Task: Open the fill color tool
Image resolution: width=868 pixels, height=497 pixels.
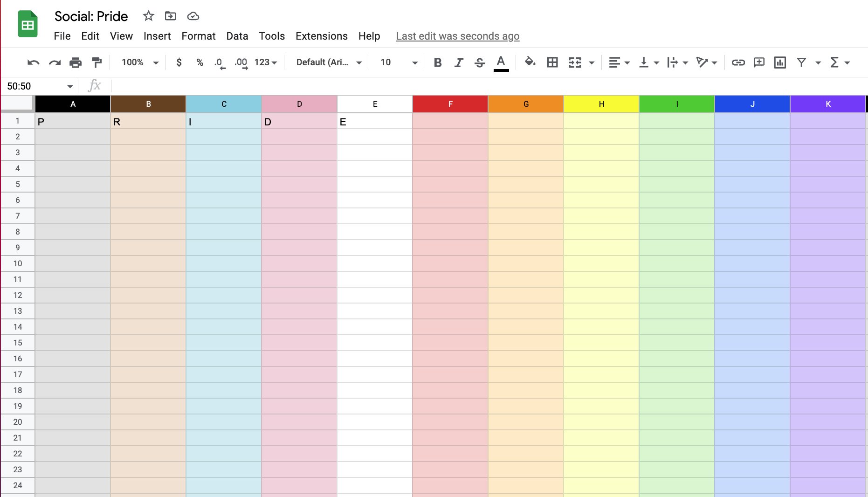Action: point(529,62)
